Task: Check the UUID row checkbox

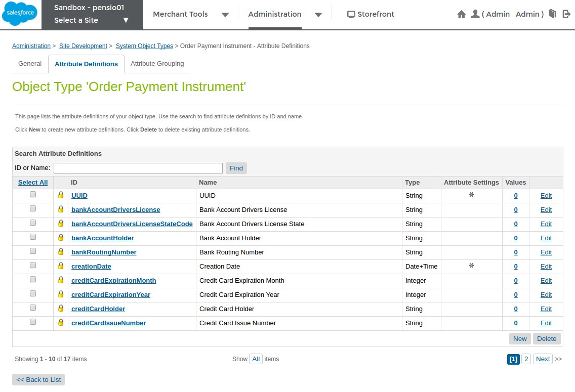Action: pos(33,195)
